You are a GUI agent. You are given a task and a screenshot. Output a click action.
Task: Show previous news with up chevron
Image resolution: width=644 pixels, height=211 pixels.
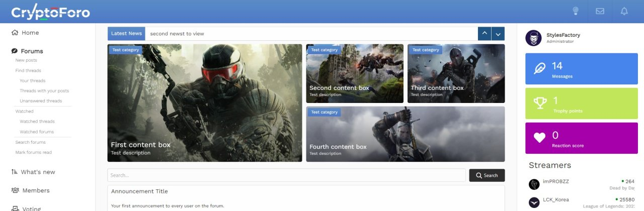tap(485, 34)
